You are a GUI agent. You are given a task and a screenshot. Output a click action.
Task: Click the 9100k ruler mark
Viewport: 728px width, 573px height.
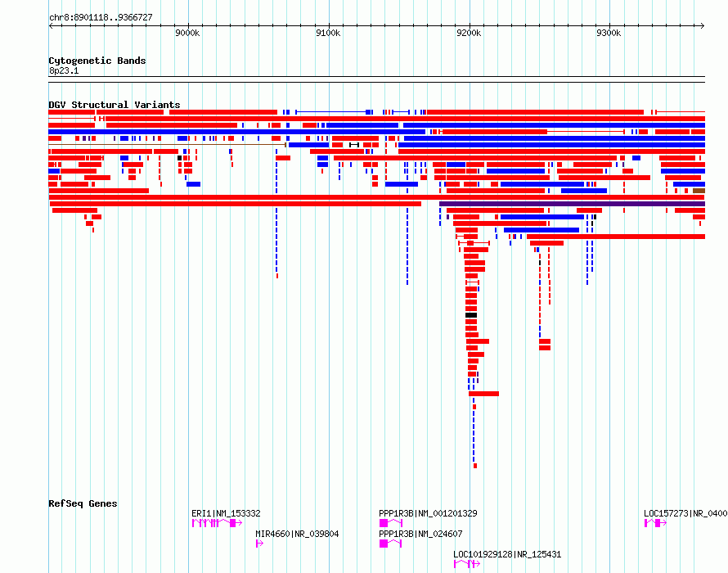click(x=328, y=33)
